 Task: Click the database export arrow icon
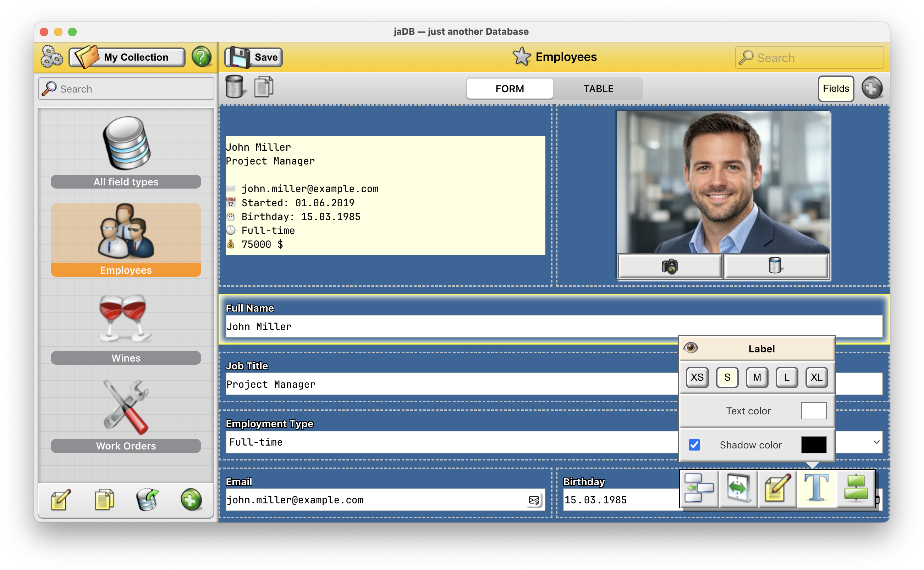click(x=147, y=500)
